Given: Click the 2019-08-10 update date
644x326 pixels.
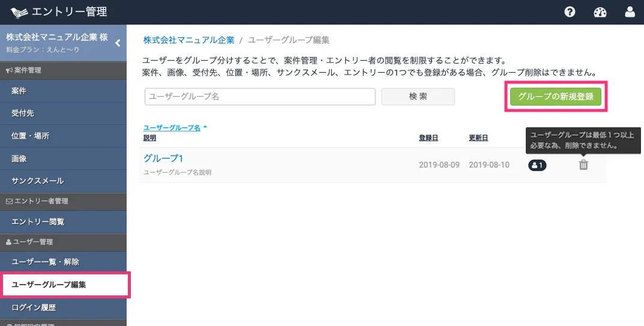Looking at the screenshot, I should coord(489,165).
